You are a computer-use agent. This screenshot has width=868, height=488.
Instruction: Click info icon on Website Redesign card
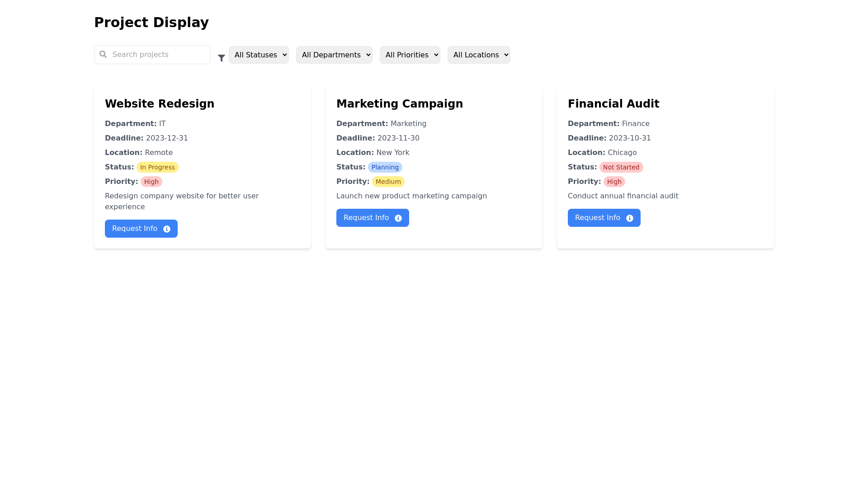pos(167,229)
